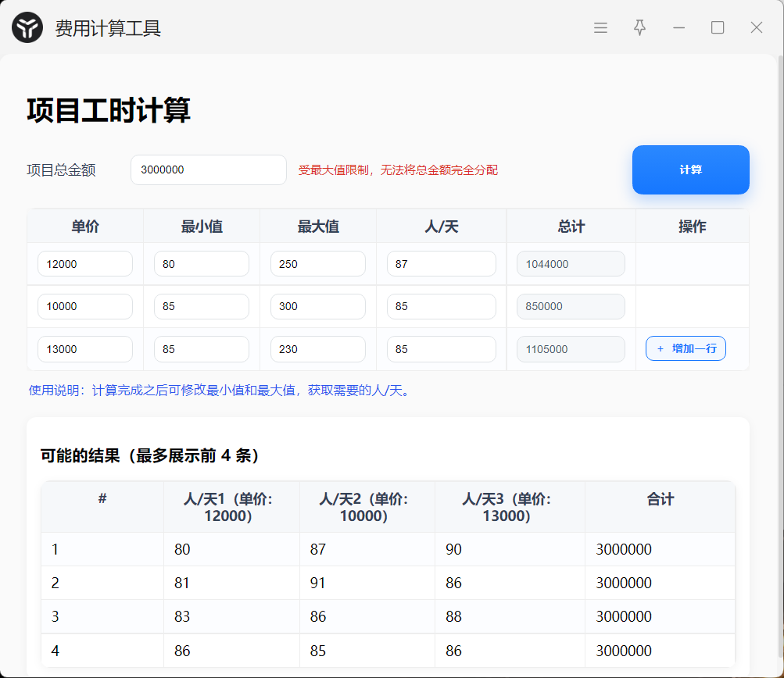Click the red warning message 受最大值限制

coord(398,169)
